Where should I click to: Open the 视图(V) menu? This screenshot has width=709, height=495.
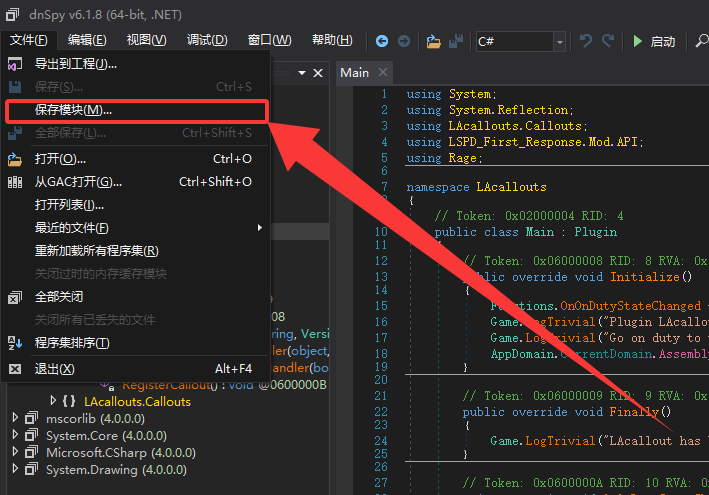[147, 40]
